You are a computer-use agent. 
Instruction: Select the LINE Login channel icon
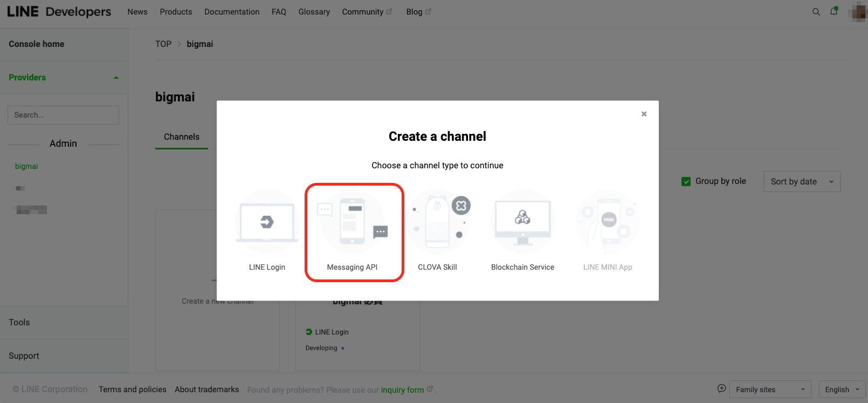pyautogui.click(x=267, y=221)
